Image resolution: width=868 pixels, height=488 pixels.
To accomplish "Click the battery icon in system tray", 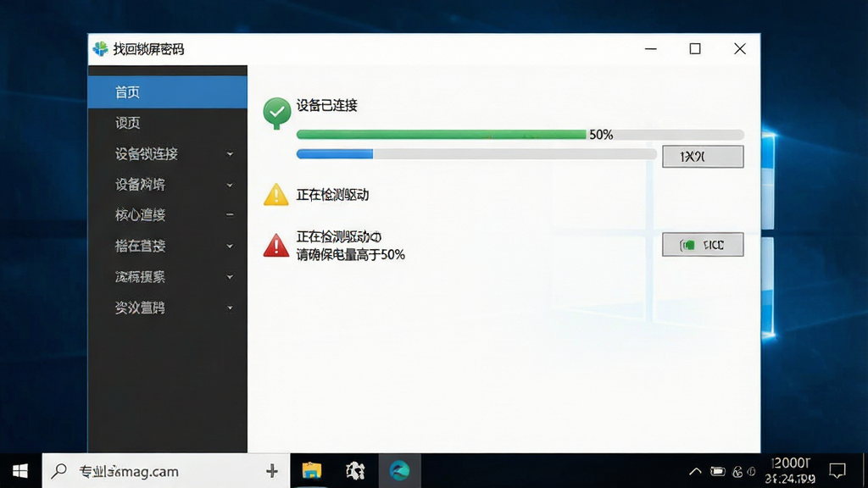I will [718, 471].
